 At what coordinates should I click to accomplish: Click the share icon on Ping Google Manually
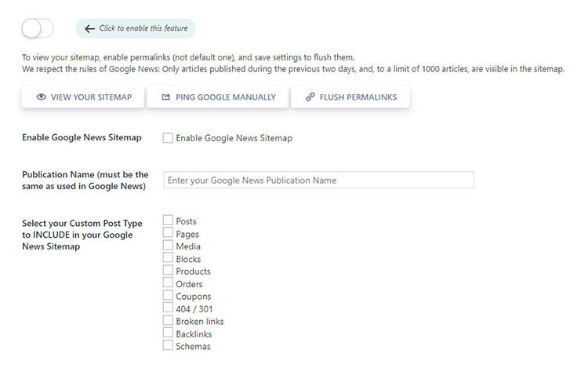click(x=165, y=97)
